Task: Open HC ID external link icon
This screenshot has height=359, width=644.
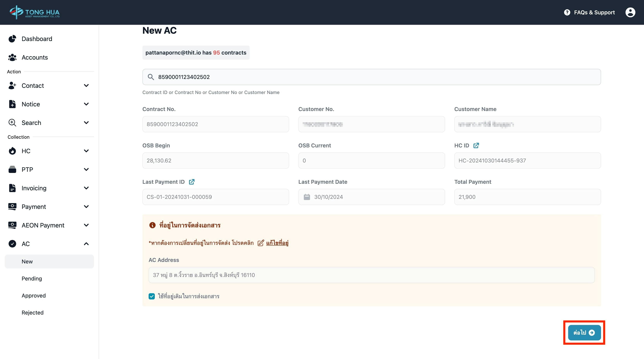Action: point(476,145)
